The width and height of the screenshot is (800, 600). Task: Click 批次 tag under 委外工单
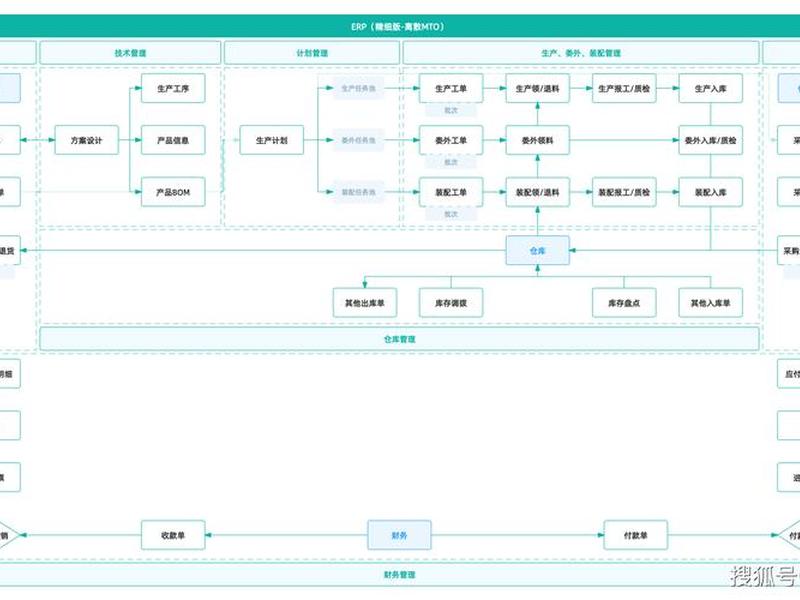451,162
